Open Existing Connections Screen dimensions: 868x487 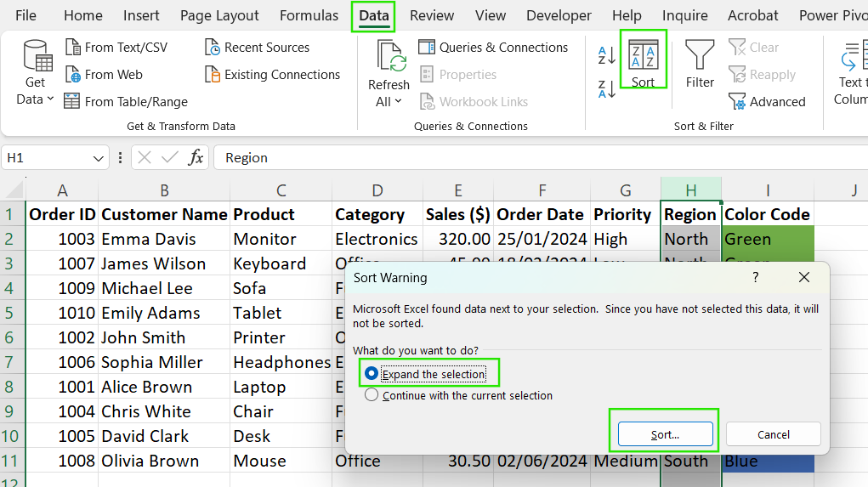[x=272, y=75]
